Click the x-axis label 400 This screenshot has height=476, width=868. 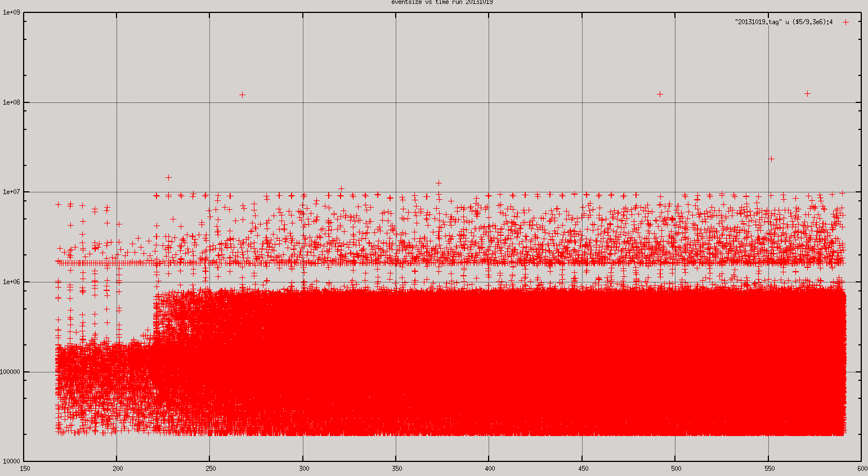489,468
